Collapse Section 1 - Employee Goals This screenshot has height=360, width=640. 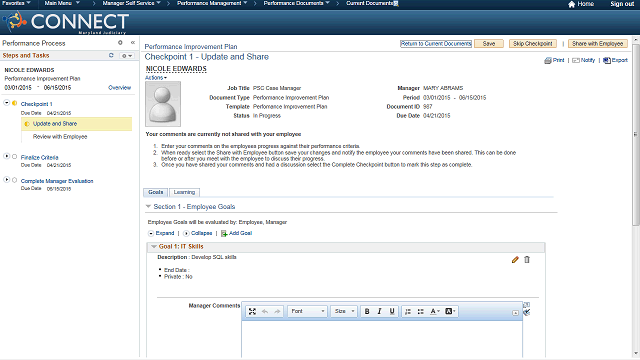tap(148, 207)
